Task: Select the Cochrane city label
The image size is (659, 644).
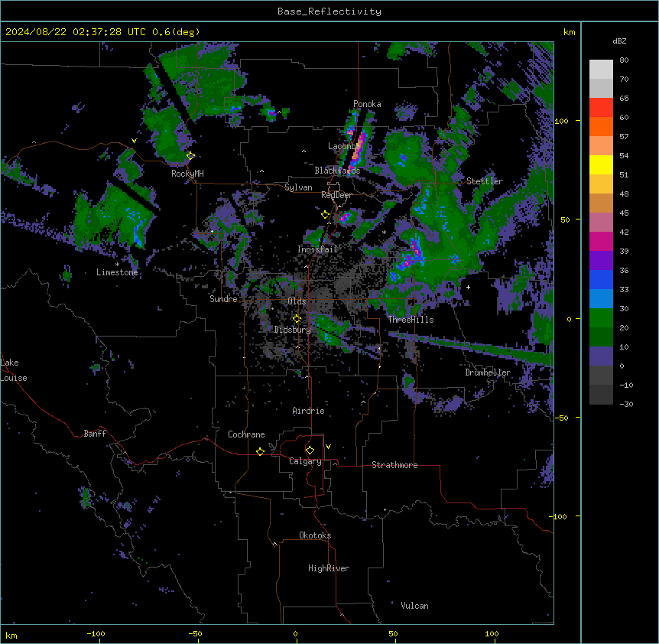Action: (x=246, y=434)
